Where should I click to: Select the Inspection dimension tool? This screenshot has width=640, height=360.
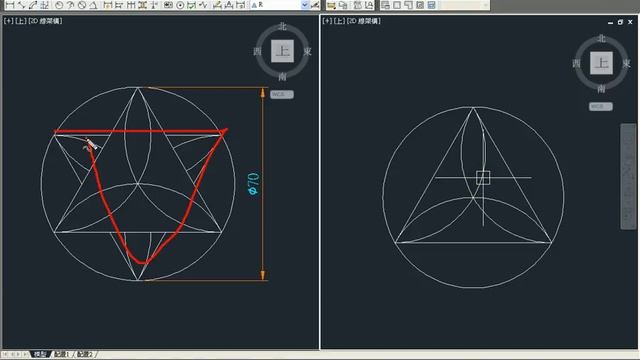click(191, 5)
